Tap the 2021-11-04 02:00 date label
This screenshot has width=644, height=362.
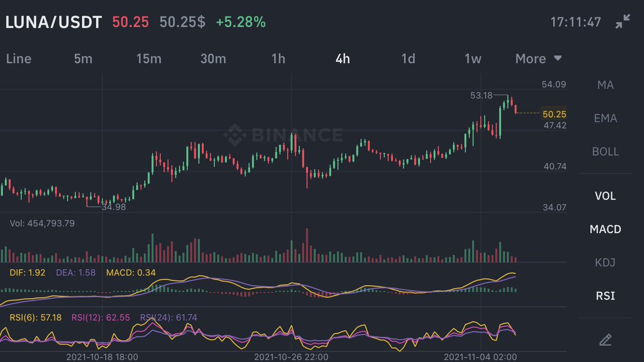pyautogui.click(x=481, y=357)
